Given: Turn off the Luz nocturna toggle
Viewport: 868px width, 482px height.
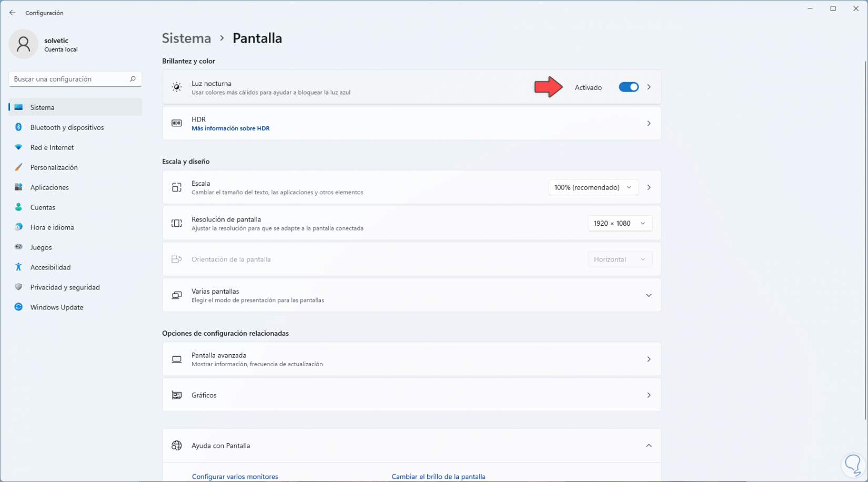Looking at the screenshot, I should tap(628, 87).
